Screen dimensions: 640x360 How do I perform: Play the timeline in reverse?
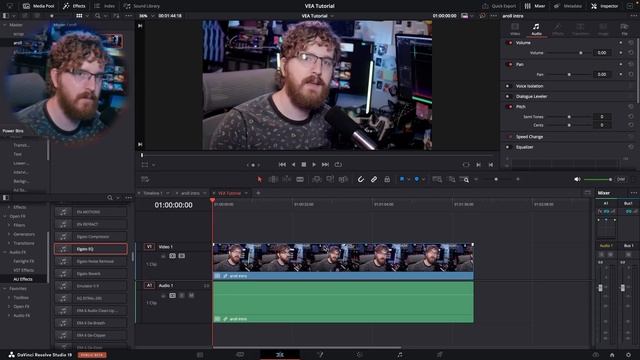pyautogui.click(x=293, y=164)
